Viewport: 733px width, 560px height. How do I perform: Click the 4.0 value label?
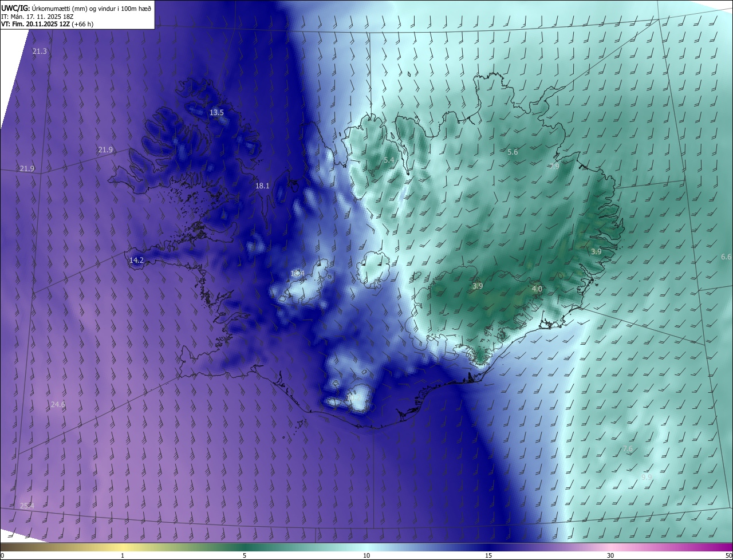click(x=537, y=290)
